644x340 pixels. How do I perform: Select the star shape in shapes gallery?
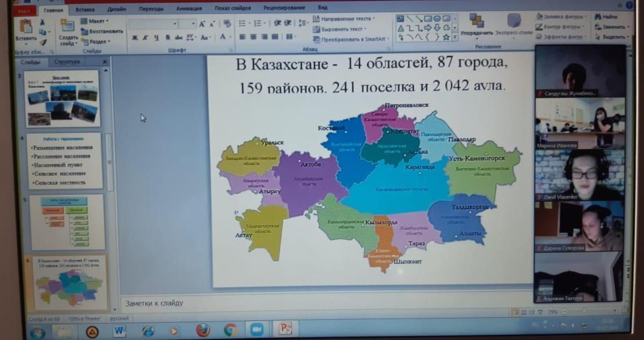click(x=445, y=37)
